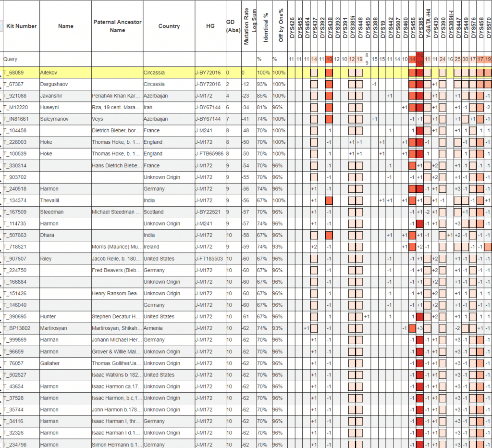Select haplogroup J-FTB65986 cell
The width and height of the screenshot is (492, 448).
pos(209,154)
